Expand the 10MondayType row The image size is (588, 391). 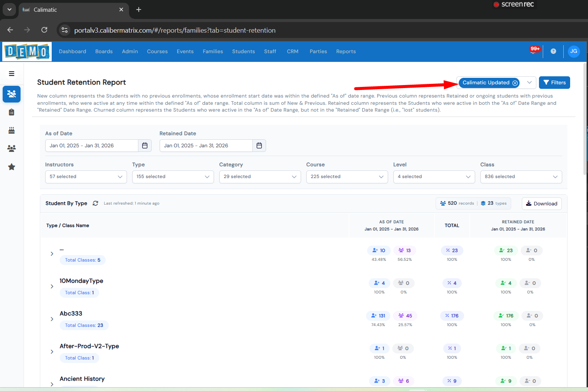coord(52,287)
